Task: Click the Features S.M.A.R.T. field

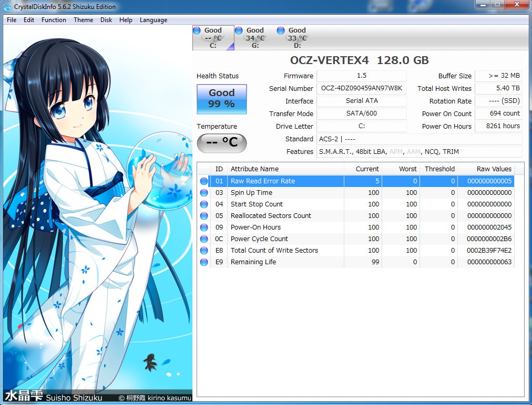Action: [420, 151]
